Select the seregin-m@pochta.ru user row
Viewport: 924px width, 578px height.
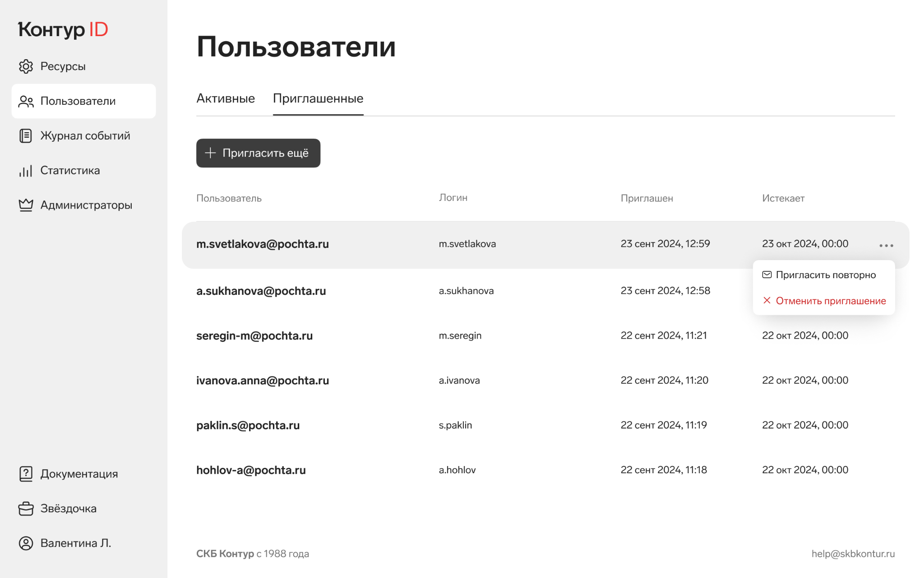[254, 336]
